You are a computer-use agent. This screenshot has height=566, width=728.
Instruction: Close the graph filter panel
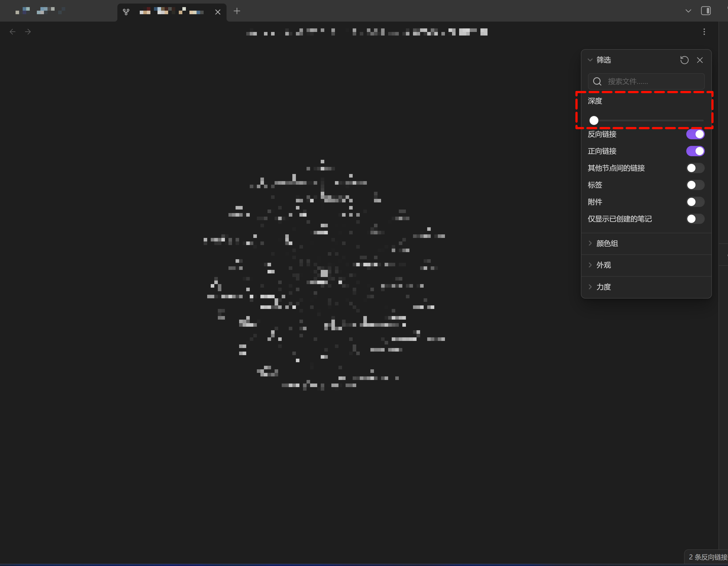tap(700, 60)
